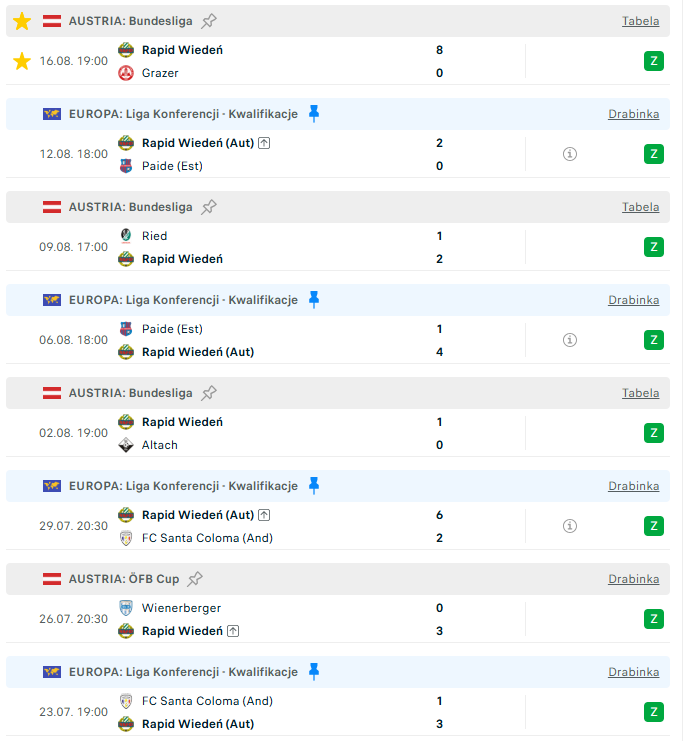
Task: Open Drabinka link for ÖFB Cup
Action: coord(633,579)
